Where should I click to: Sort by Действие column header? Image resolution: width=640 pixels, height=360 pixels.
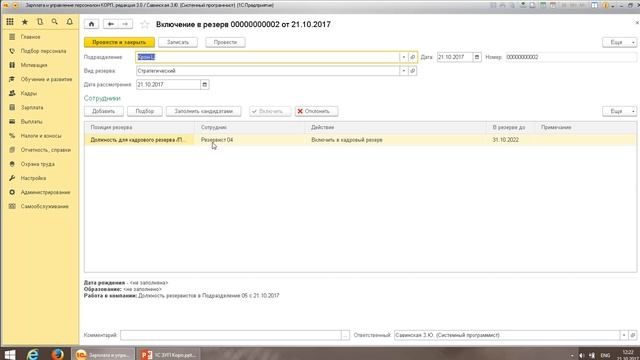pyautogui.click(x=396, y=127)
